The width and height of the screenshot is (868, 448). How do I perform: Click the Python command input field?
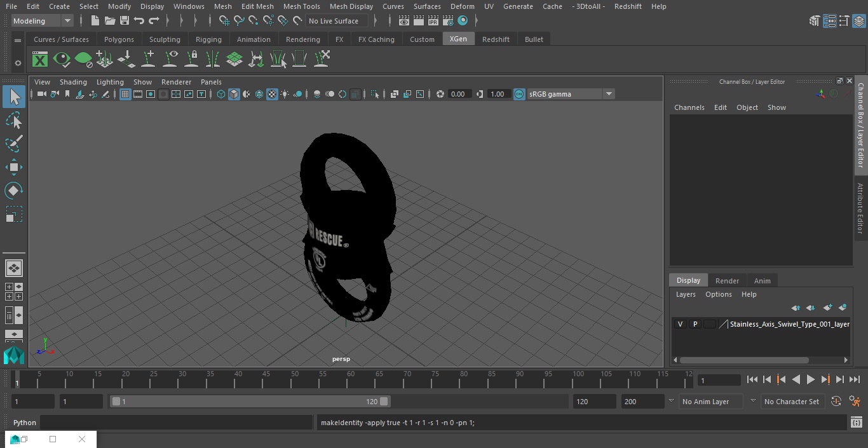tap(176, 423)
